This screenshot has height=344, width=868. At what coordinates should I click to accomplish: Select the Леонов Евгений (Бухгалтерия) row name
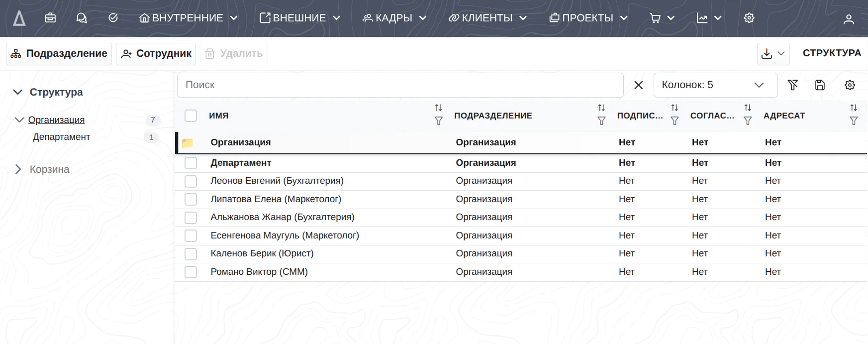click(x=277, y=181)
